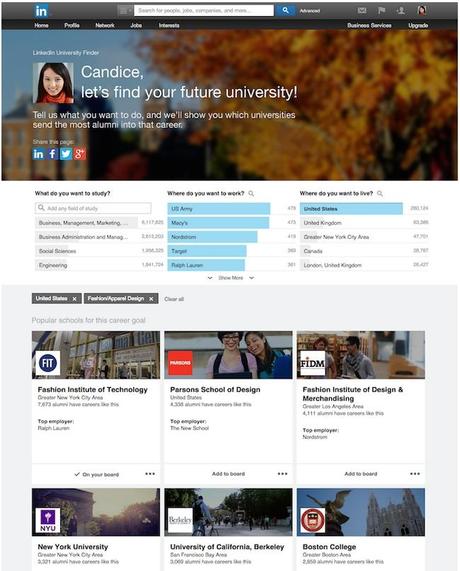Click 'Add any field of study' input
Image resolution: width=460 pixels, height=571 pixels.
(94, 208)
